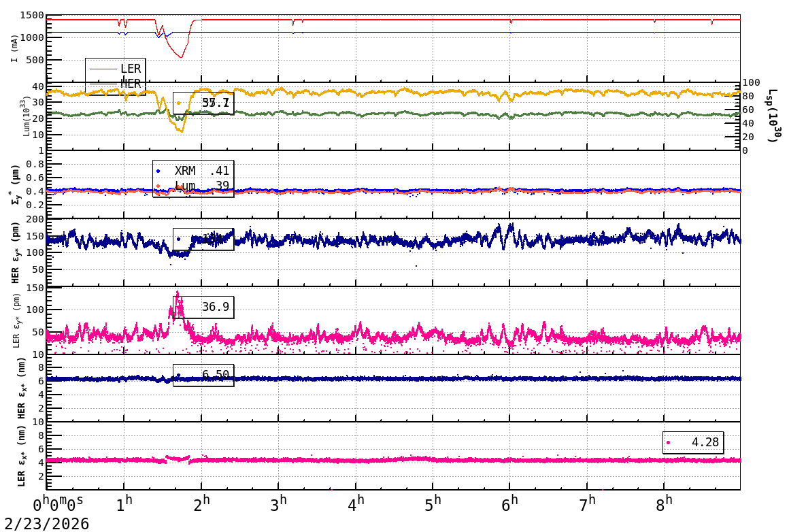
Task: Click the 60 tick on the Lsp axis
Action: (748, 110)
